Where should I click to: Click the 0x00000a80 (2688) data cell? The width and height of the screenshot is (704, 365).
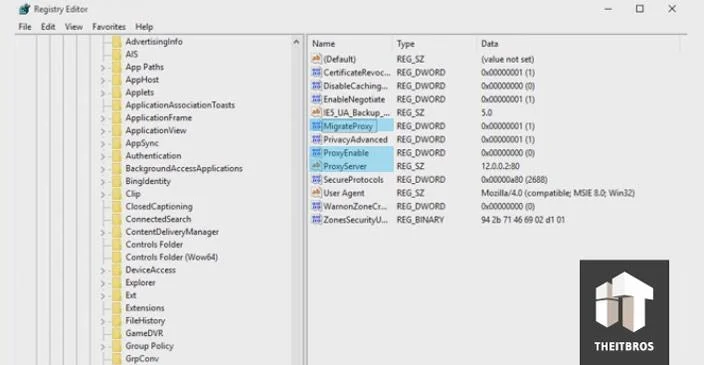point(514,180)
